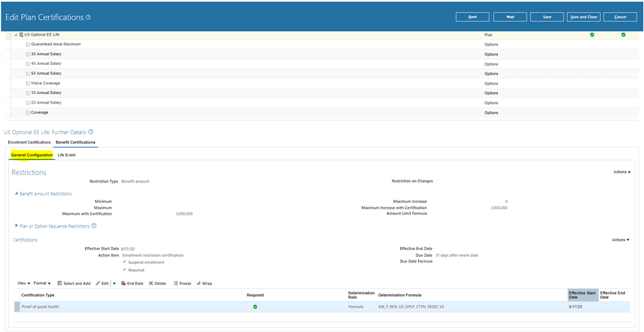
Task: Select row handle for Proof of good health
Action: (17, 307)
